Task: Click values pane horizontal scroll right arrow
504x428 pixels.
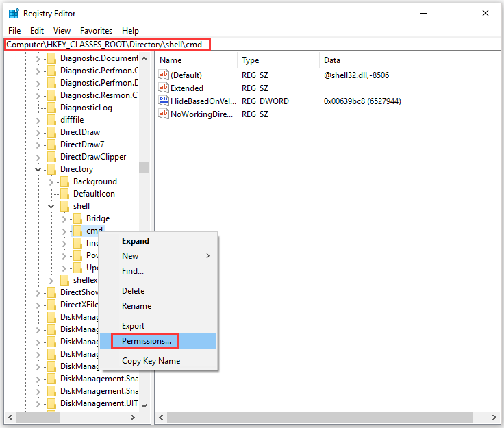Action: pos(494,418)
